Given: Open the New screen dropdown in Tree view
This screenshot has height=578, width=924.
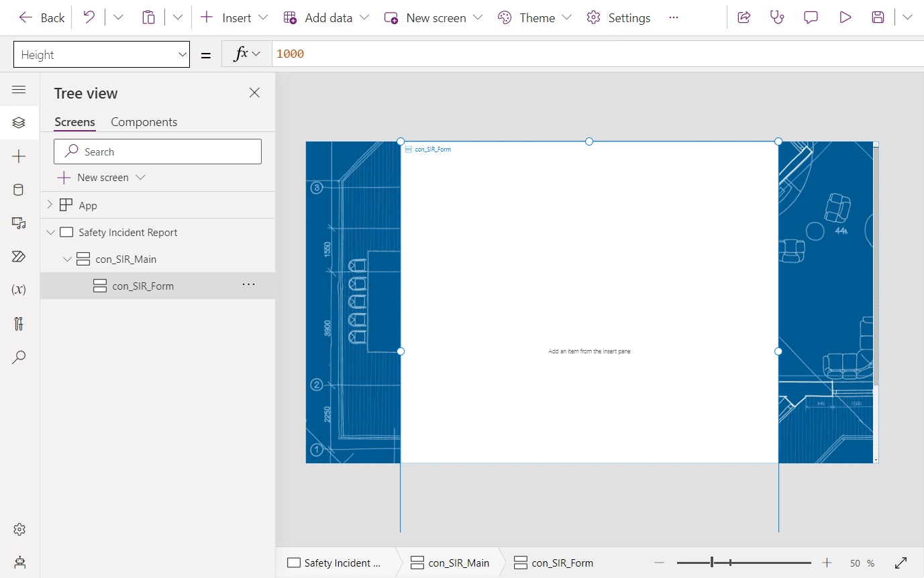Looking at the screenshot, I should (x=101, y=177).
